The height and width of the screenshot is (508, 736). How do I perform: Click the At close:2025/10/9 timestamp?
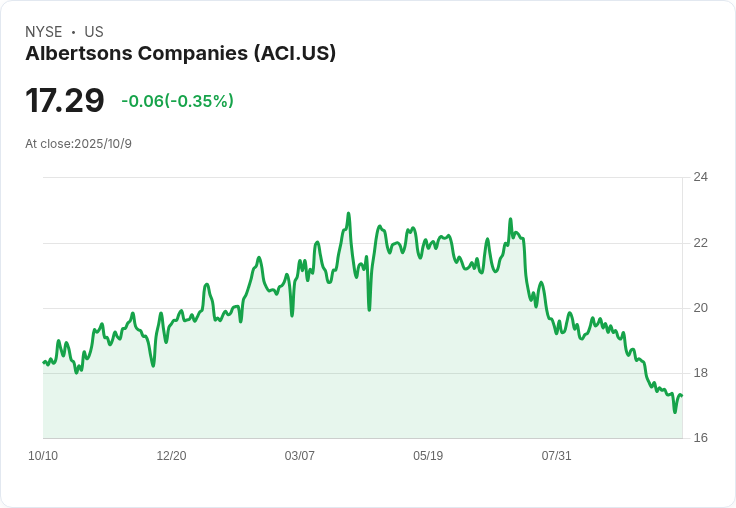click(78, 144)
